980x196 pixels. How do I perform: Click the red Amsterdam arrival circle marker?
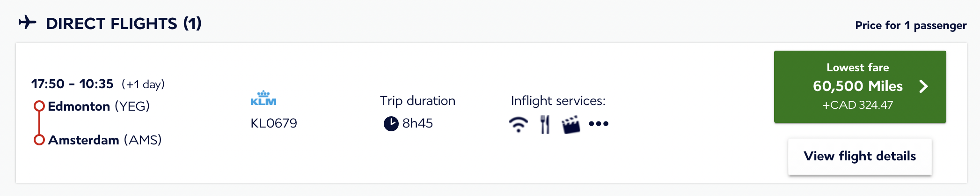[x=39, y=140]
